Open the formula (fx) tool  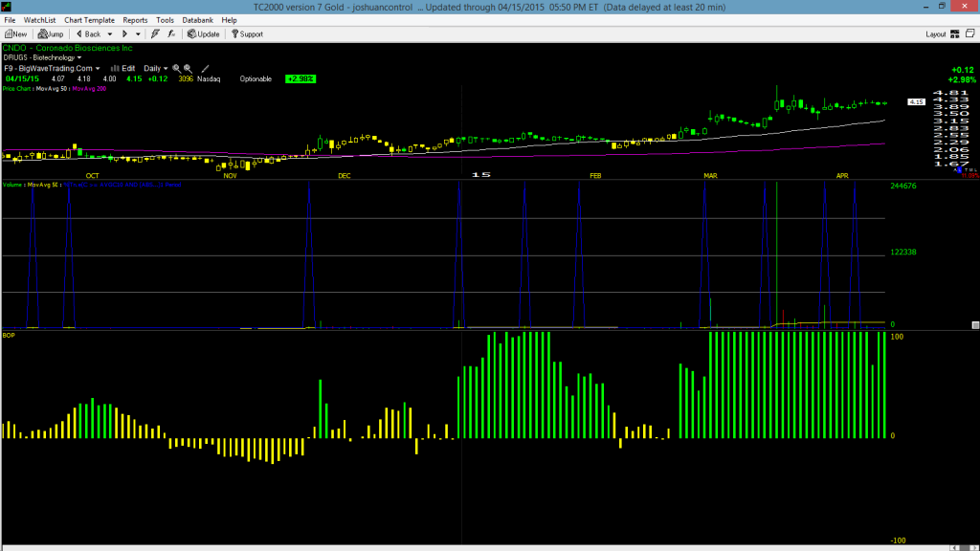[x=171, y=34]
